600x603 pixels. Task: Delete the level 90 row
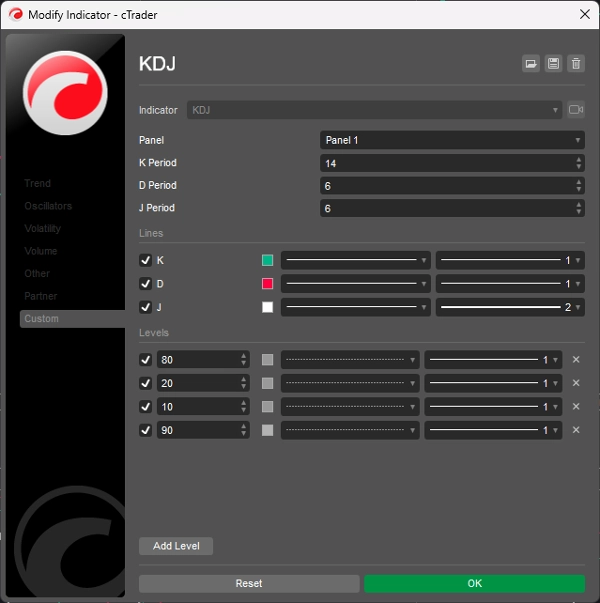click(575, 430)
